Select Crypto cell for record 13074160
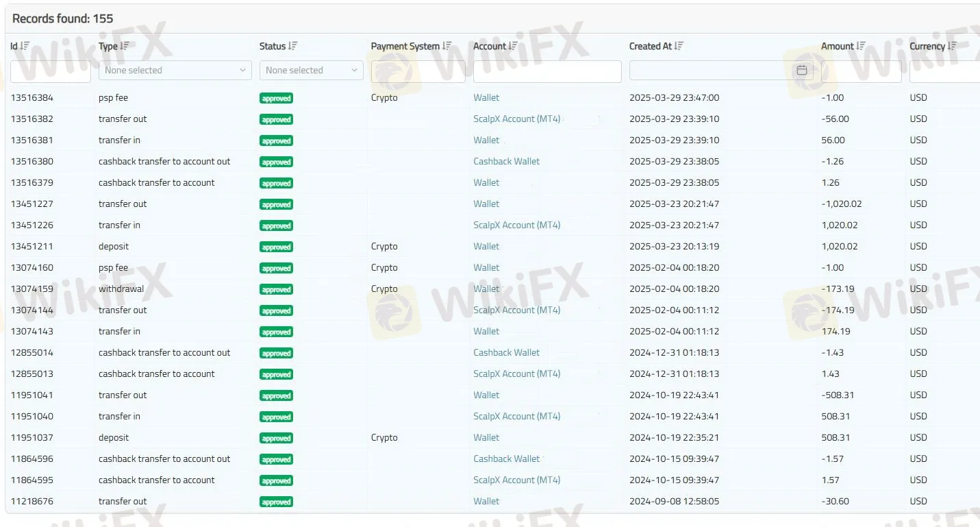Image resolution: width=980 pixels, height=527 pixels. (x=384, y=267)
